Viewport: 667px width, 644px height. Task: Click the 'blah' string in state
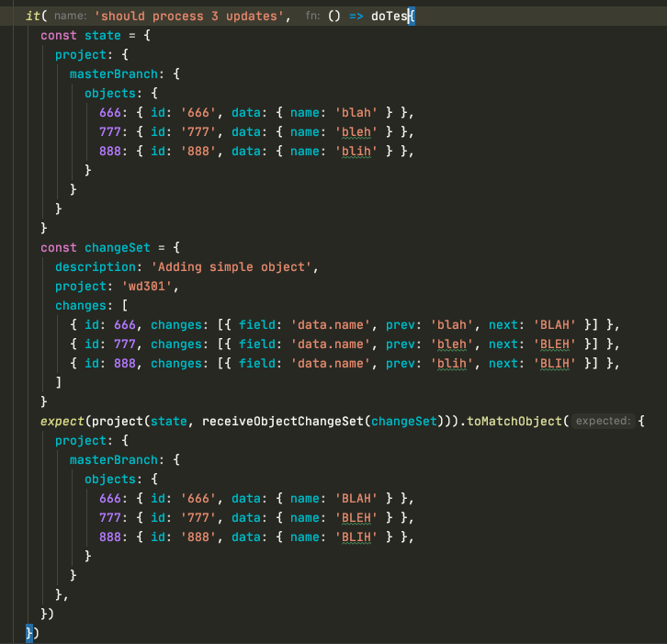point(356,113)
